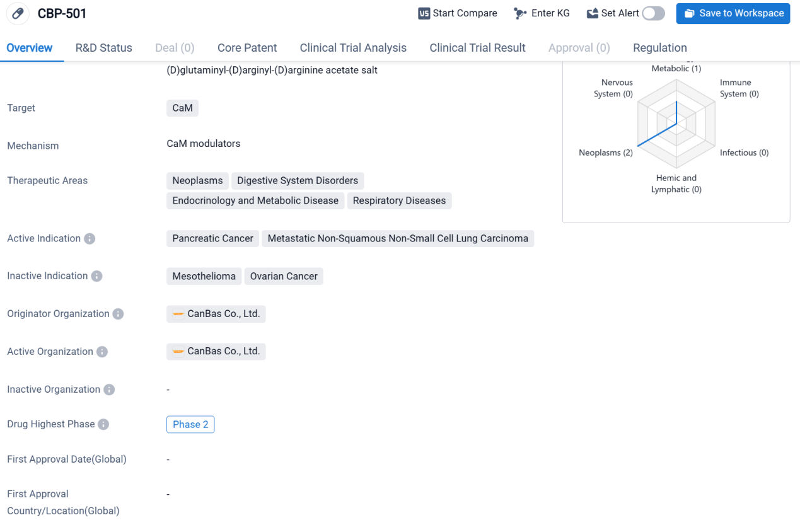Click info icon beside Originator Organization
The width and height of the screenshot is (800, 532).
(x=118, y=314)
